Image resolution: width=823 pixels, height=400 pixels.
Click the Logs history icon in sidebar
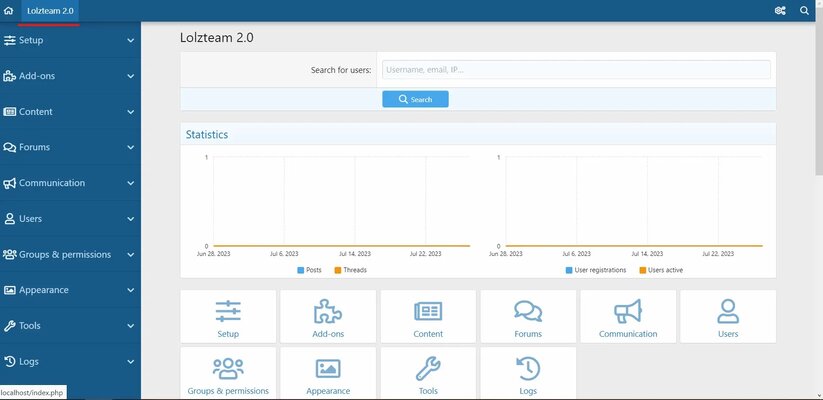point(9,362)
